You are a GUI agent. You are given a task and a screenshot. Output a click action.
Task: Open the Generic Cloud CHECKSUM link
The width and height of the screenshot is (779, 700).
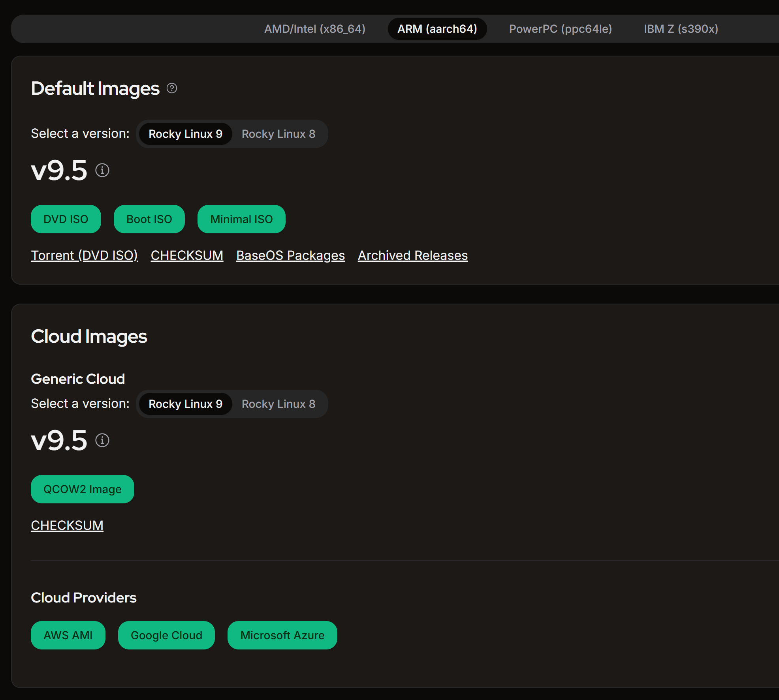point(67,525)
